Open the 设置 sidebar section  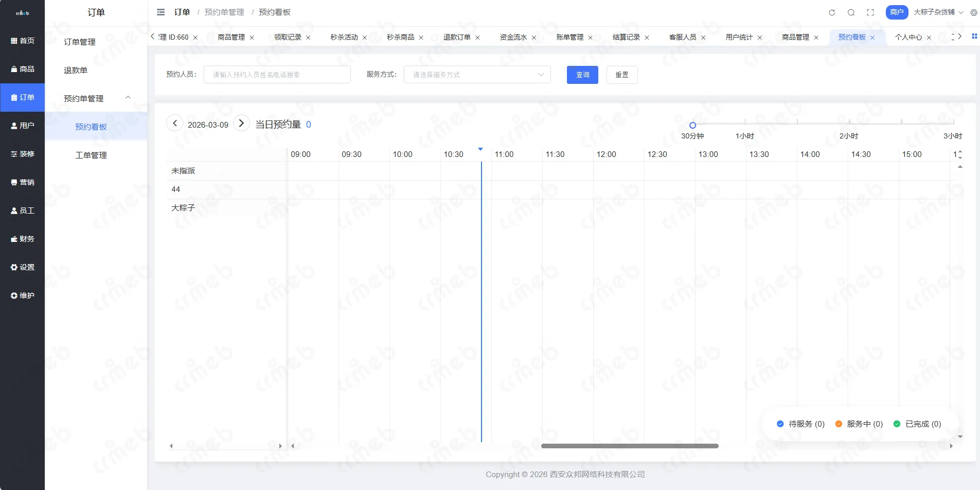point(22,267)
